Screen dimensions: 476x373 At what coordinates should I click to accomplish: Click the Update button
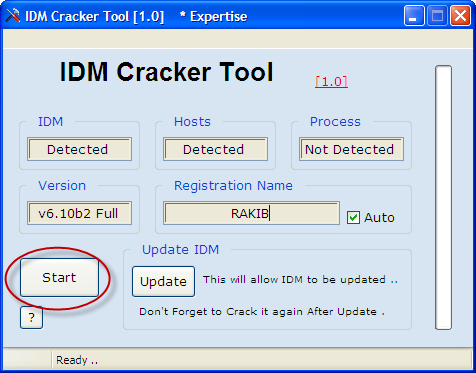click(163, 281)
